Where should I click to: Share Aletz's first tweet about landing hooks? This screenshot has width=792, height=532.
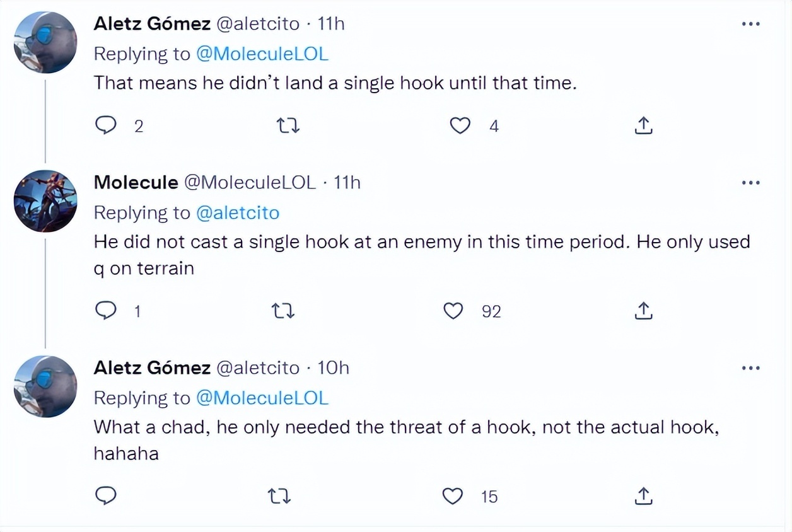pyautogui.click(x=643, y=126)
